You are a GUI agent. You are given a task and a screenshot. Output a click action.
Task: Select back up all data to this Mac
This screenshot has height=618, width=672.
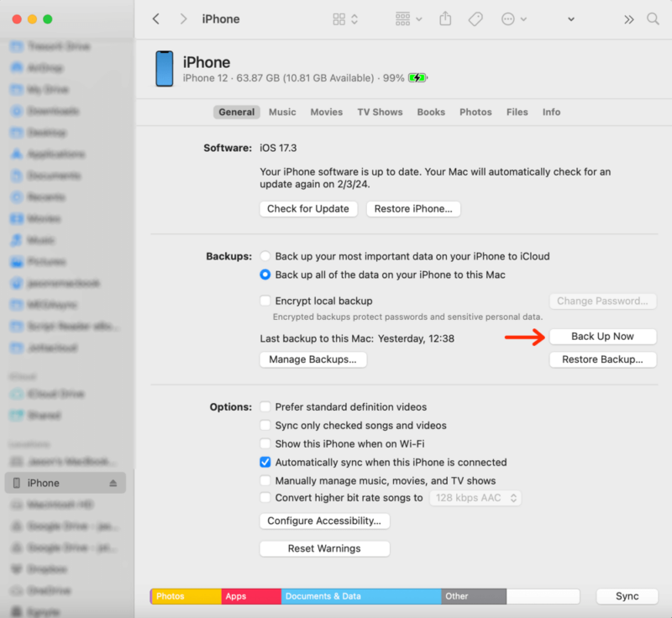(x=265, y=275)
